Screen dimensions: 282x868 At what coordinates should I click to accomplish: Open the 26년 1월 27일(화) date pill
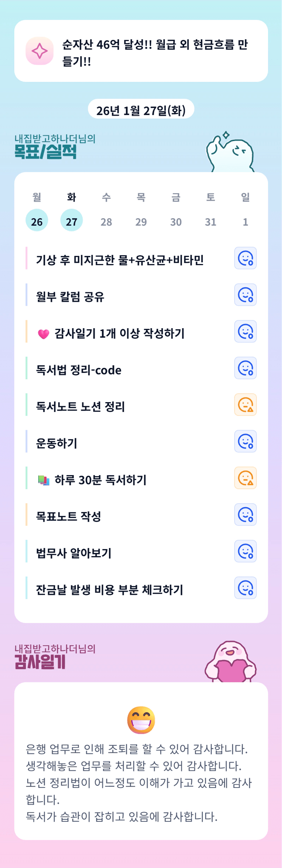pyautogui.click(x=141, y=110)
